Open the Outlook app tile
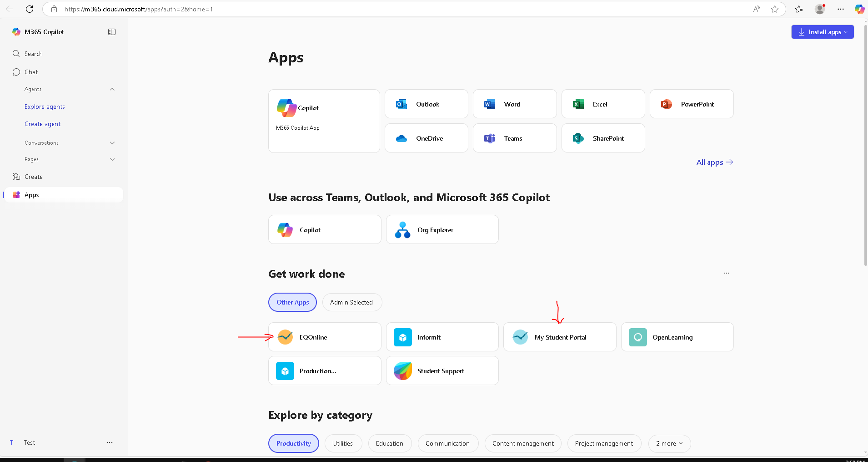Viewport: 868px width, 462px height. tap(426, 104)
